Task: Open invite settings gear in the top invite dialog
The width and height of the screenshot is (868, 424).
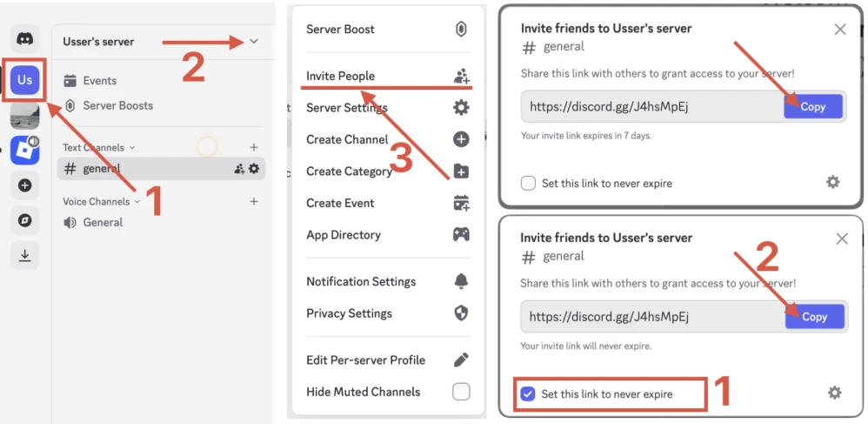Action: pyautogui.click(x=832, y=182)
